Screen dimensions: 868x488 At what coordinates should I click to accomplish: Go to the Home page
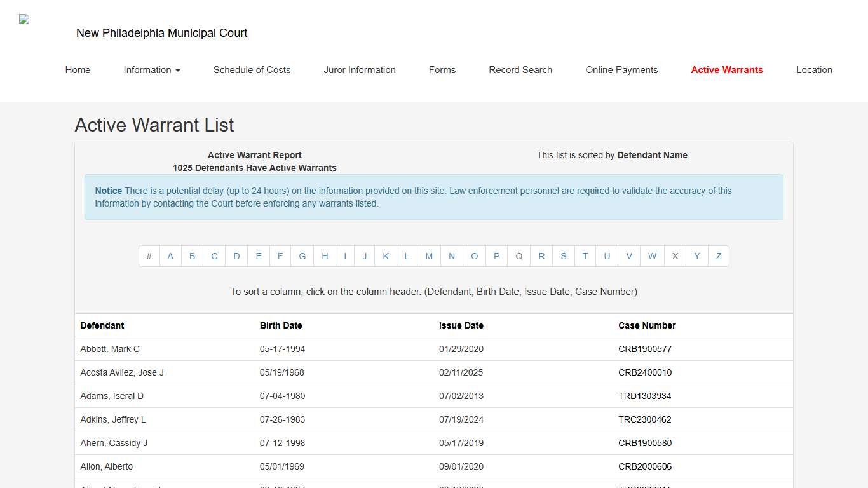point(78,70)
